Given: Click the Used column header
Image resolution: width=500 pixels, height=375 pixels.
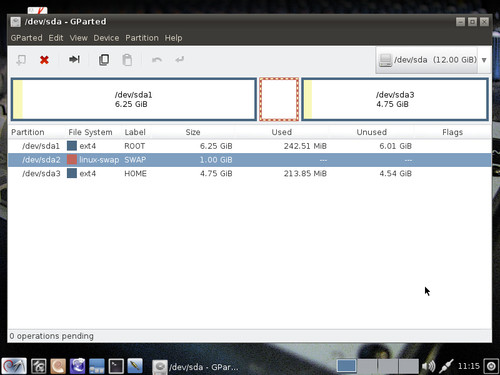Looking at the screenshot, I should [x=282, y=132].
